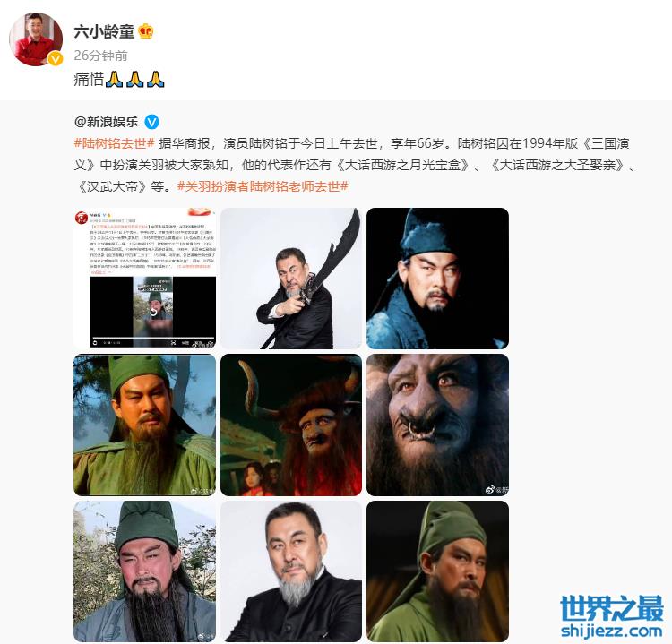Screen dimensions: 672x644
Task: Open the #陆树铭去世# hashtag topic
Action: (114, 143)
